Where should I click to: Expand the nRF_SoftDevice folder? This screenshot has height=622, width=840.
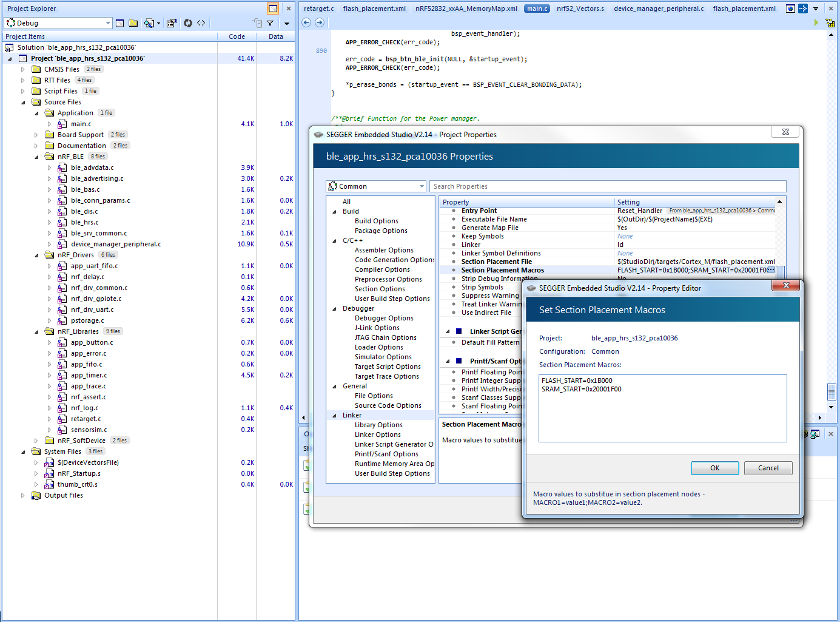(36, 441)
